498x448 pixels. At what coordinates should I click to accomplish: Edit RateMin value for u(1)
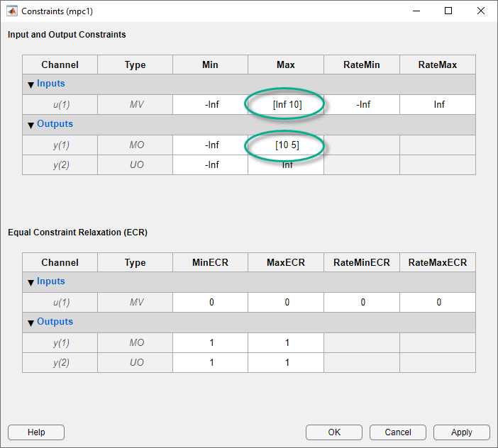pyautogui.click(x=362, y=104)
